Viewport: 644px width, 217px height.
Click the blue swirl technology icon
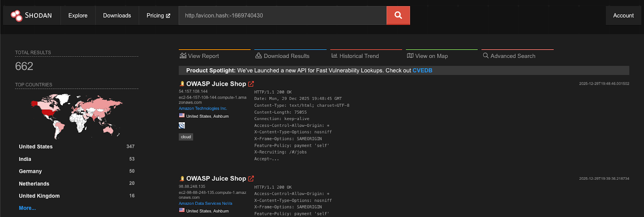pos(182,125)
